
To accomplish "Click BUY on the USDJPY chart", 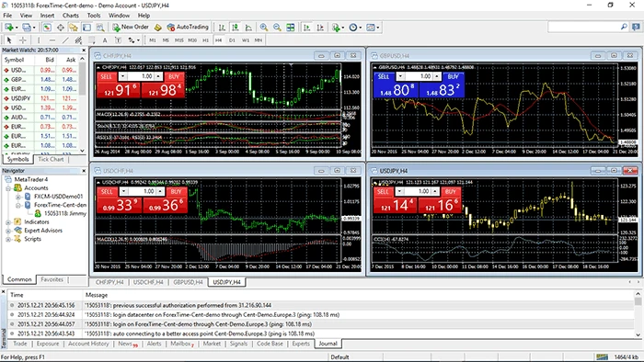I will (x=451, y=191).
